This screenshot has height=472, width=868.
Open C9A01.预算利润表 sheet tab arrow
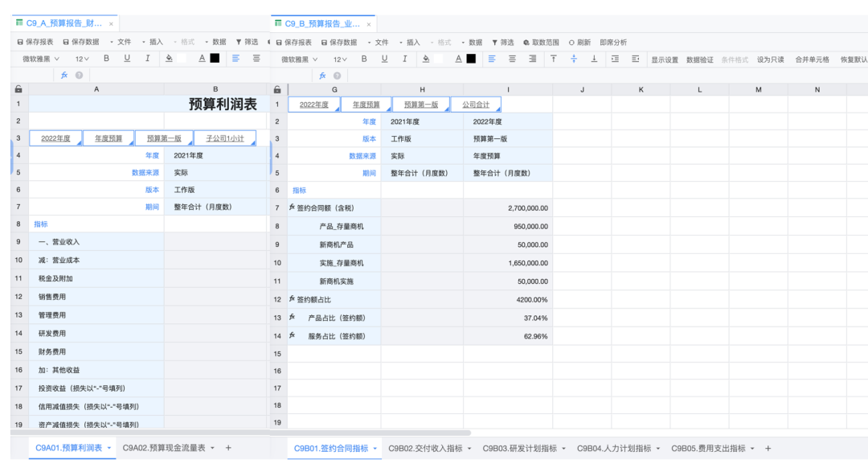tap(109, 448)
